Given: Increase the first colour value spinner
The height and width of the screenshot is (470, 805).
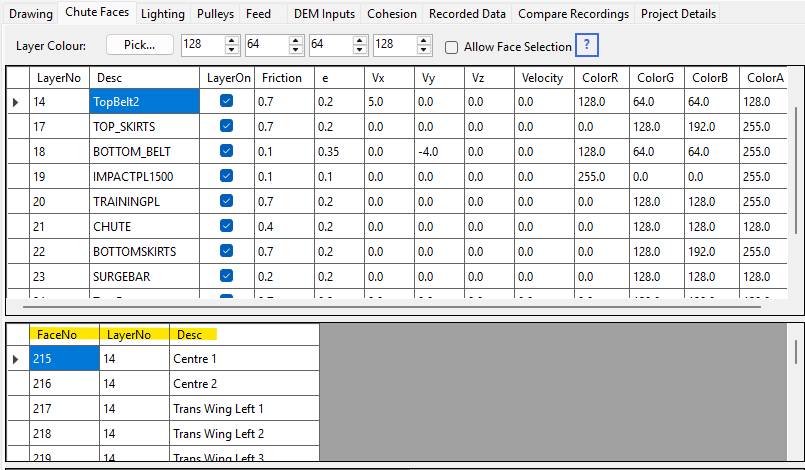Looking at the screenshot, I should pyautogui.click(x=232, y=41).
